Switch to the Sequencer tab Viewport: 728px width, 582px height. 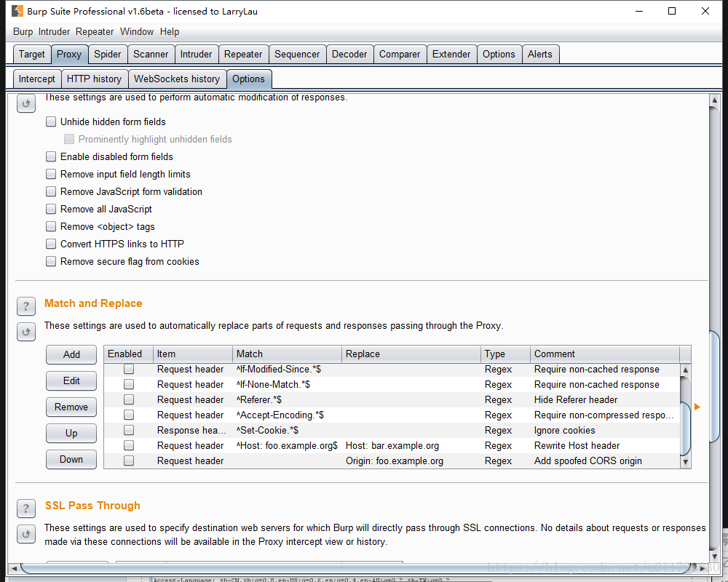pyautogui.click(x=297, y=55)
